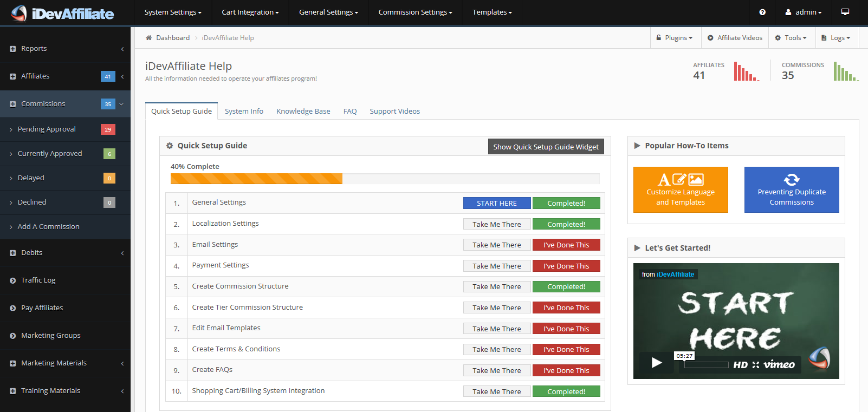Click the Traffic Log sidebar icon
The height and width of the screenshot is (412, 868).
coord(13,280)
